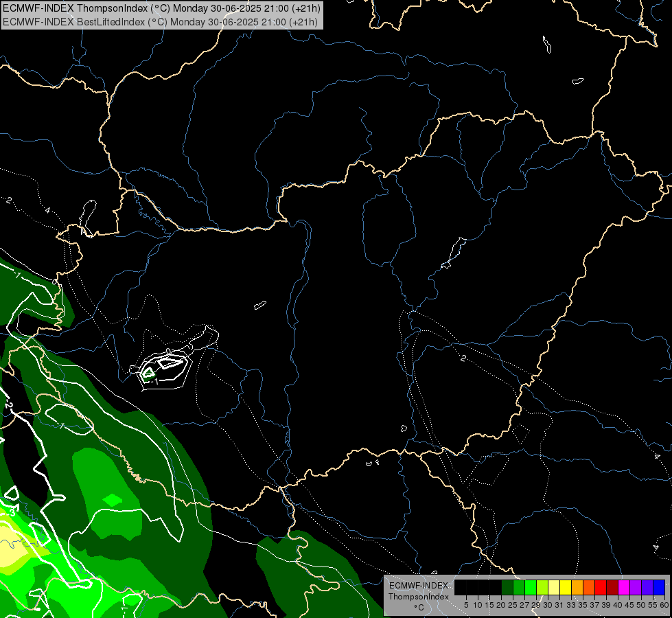Select the purple 45–50 legend swatch

coord(636,587)
